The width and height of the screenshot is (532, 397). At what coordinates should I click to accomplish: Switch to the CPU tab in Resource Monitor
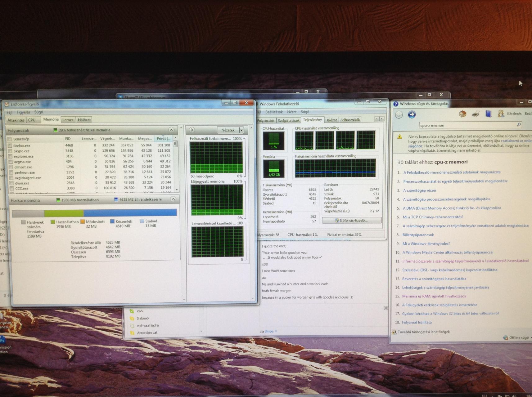click(x=32, y=120)
